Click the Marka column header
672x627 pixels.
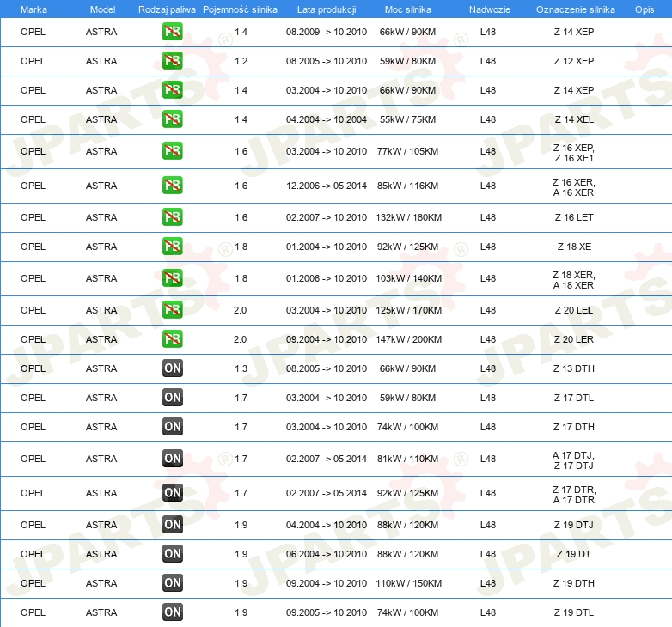pos(34,9)
